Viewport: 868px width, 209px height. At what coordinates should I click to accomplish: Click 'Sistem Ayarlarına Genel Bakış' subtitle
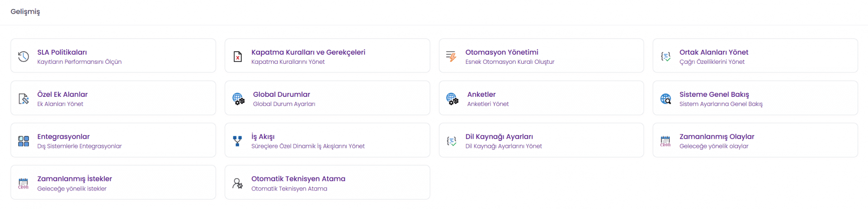coord(721,104)
